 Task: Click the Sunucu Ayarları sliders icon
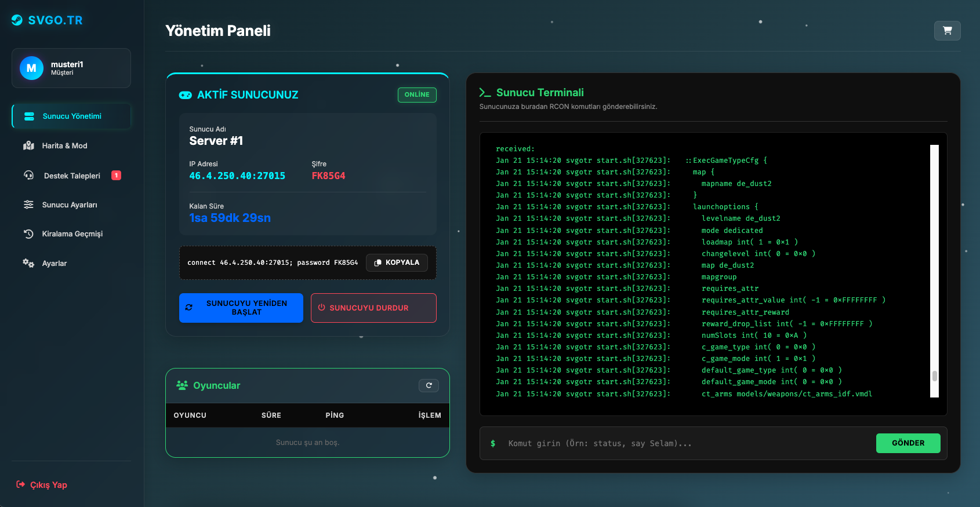point(28,205)
